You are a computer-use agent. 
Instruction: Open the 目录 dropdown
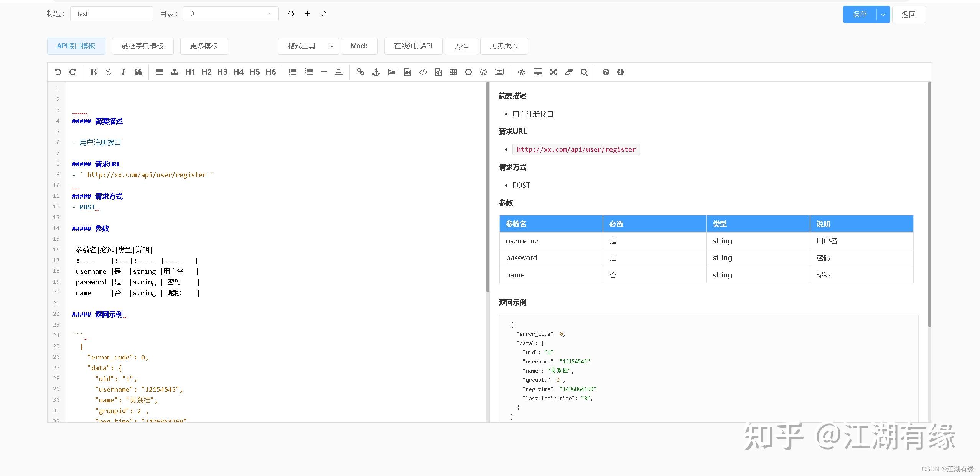pos(231,13)
